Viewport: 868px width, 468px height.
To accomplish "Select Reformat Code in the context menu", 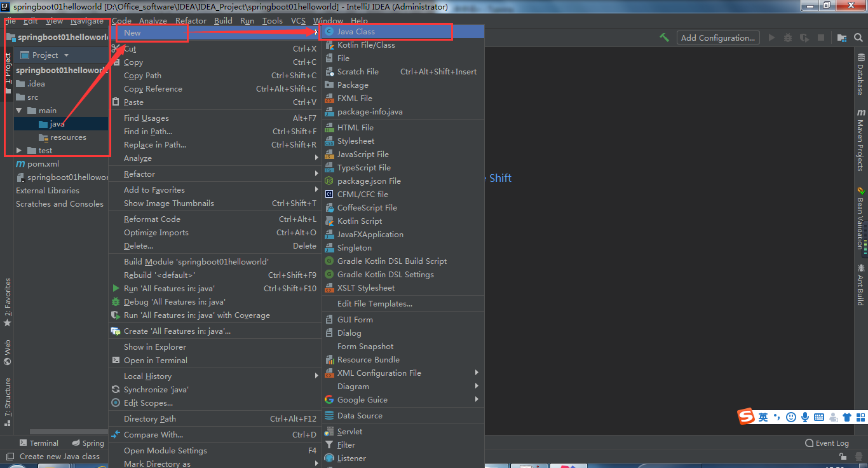I will point(215,219).
